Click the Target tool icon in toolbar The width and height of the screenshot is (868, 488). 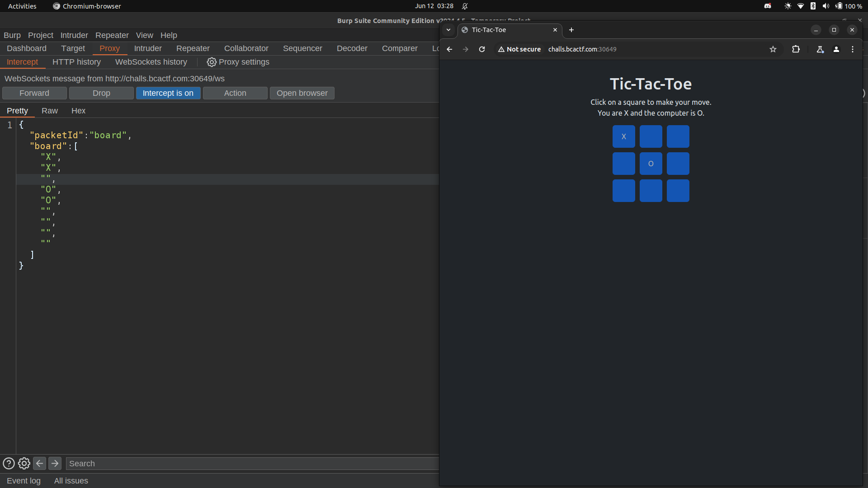tap(73, 47)
